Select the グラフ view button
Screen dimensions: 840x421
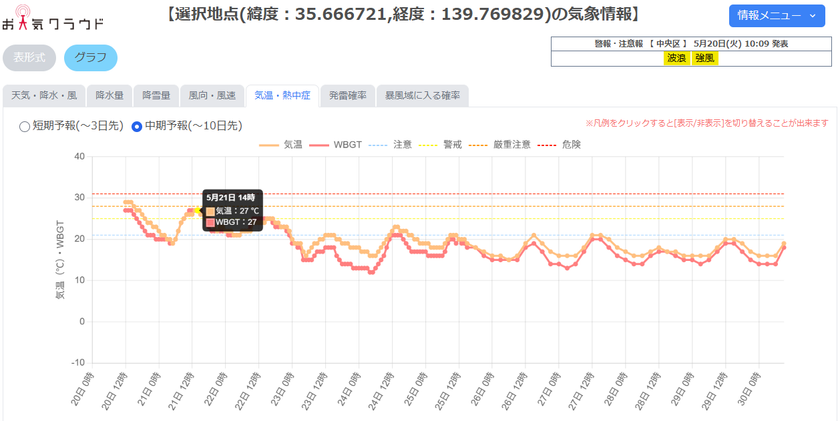[x=91, y=58]
